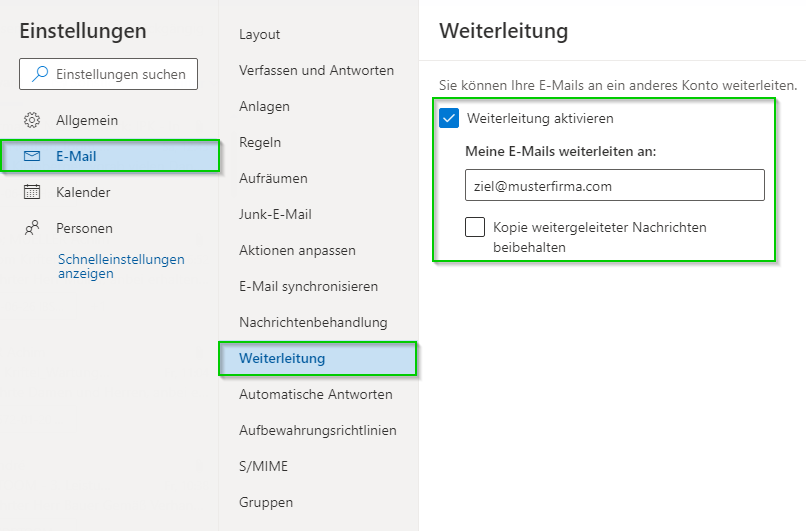Open Schnelleinstellungen anzeigen link

point(121,266)
